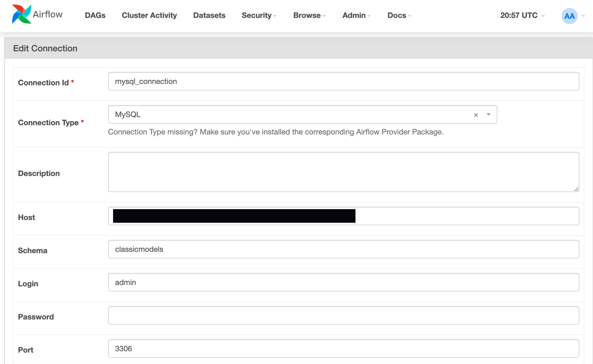Go to the DAGs page
The image size is (593, 364).
tap(95, 15)
